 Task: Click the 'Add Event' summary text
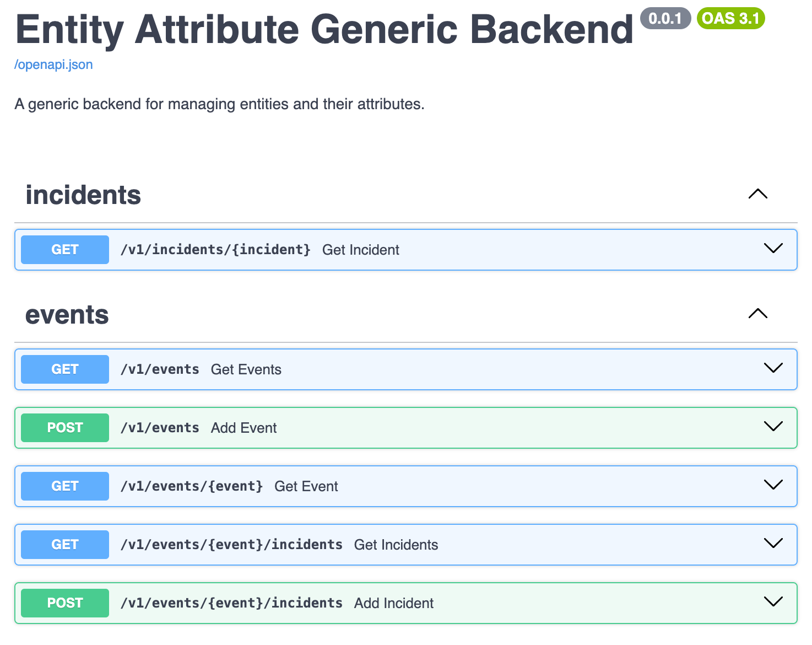[x=244, y=428]
